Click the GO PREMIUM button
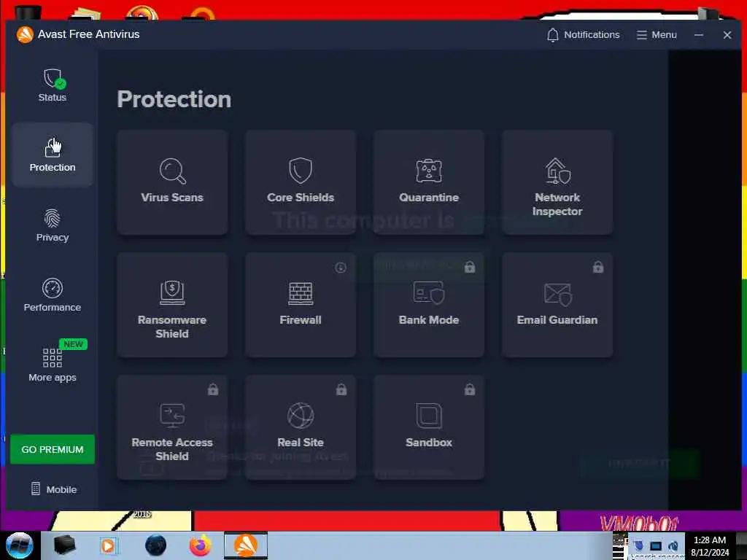Screen dimensions: 747x560 point(53,449)
